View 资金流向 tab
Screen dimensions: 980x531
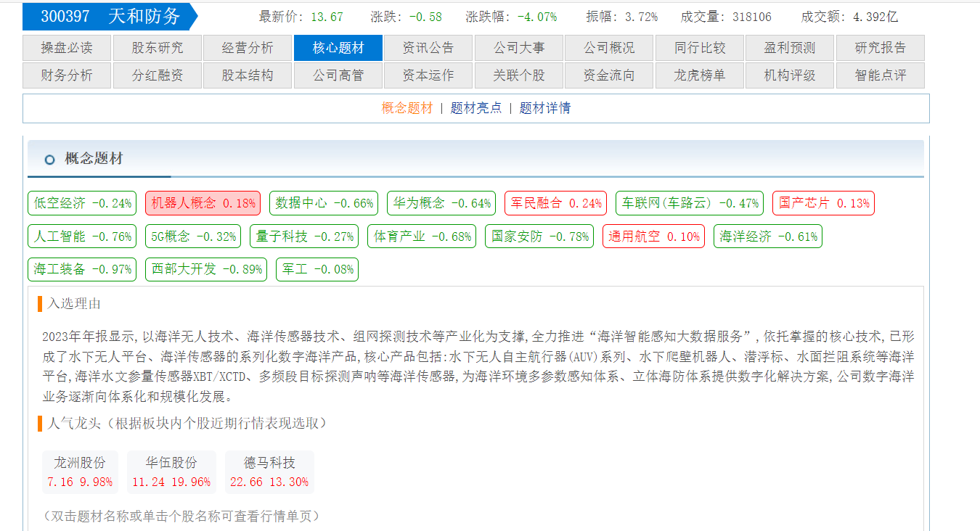609,75
